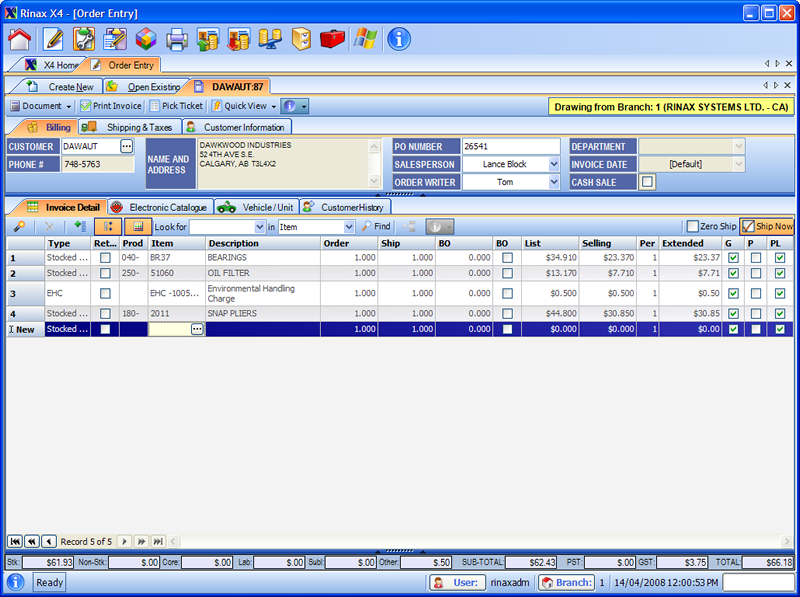Expand the DEPARTMENT dropdown
800x597 pixels.
tap(738, 146)
